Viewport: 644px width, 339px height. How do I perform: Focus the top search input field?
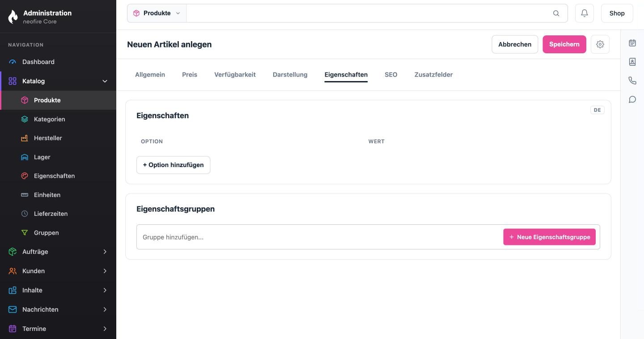click(369, 13)
